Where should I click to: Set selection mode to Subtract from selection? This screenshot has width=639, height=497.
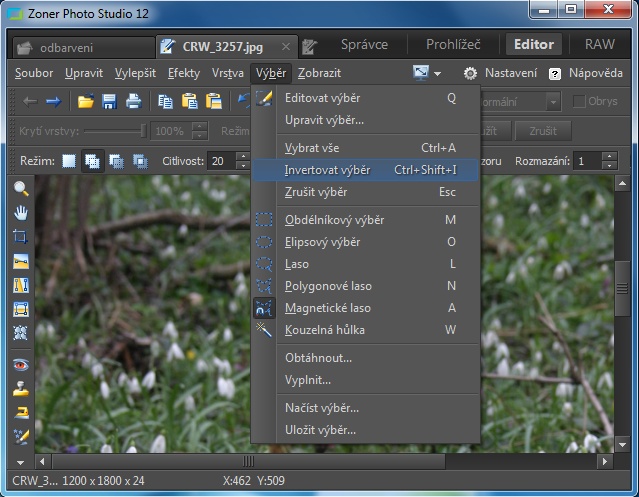coord(117,161)
